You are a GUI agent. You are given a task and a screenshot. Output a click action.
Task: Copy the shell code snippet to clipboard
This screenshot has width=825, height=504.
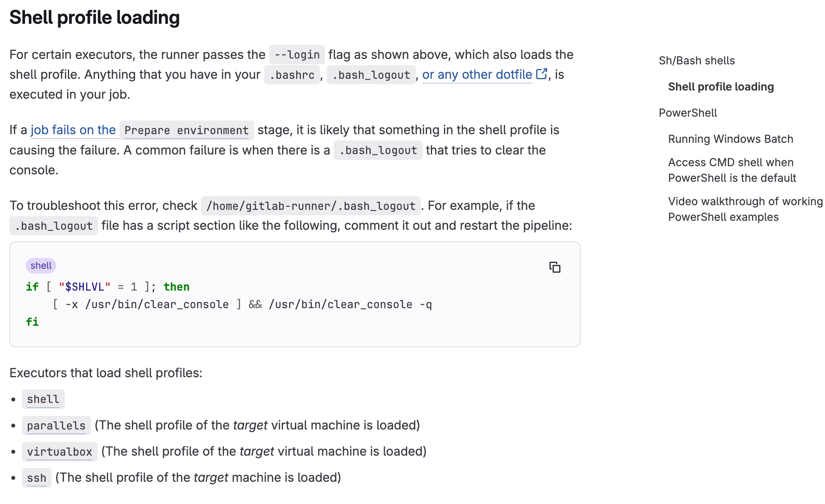[555, 267]
